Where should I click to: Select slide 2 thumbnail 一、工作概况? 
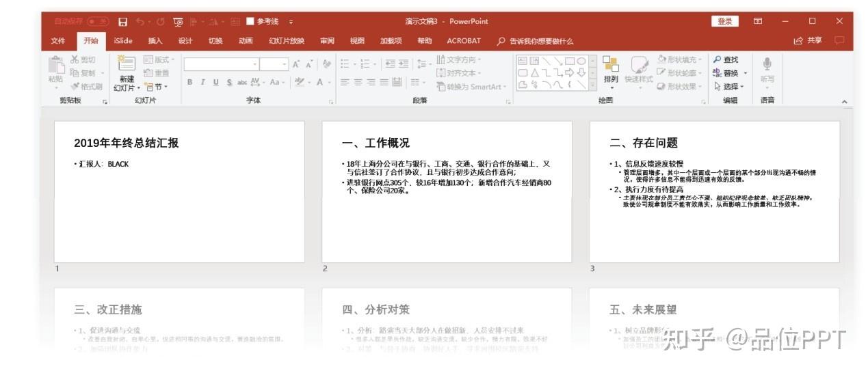tap(447, 192)
